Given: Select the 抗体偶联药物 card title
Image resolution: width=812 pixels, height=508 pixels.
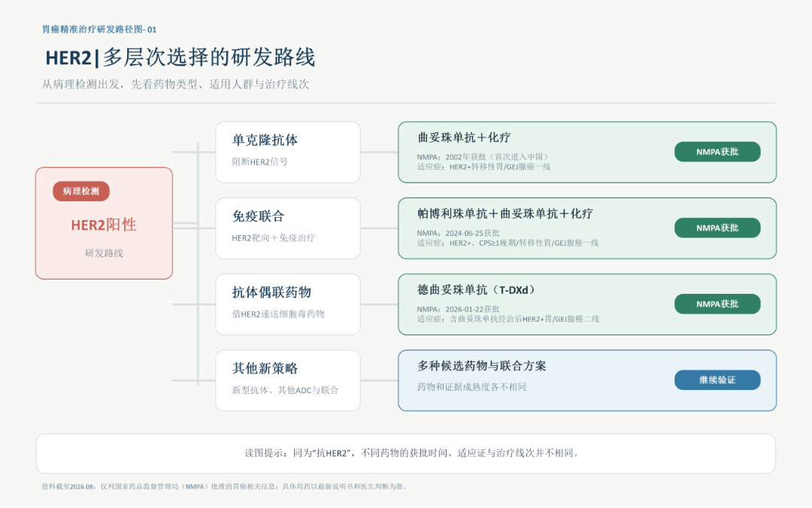Looking at the screenshot, I should point(271,292).
